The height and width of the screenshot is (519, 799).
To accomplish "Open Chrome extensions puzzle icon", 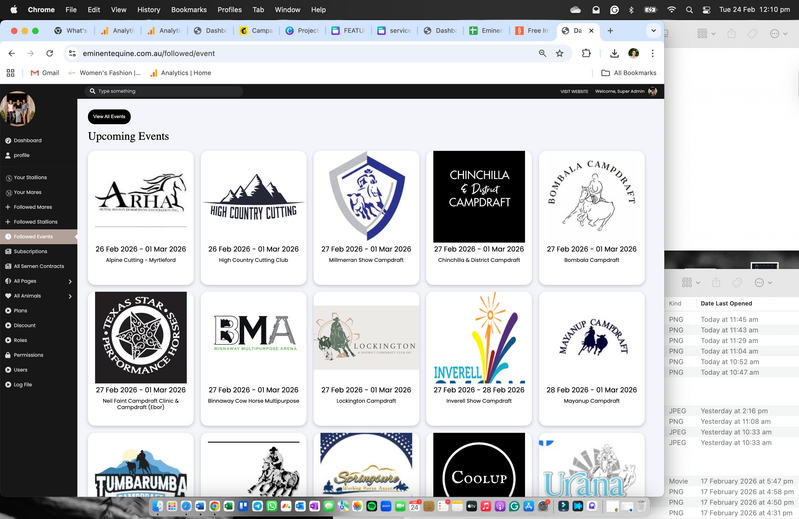I will coord(586,53).
